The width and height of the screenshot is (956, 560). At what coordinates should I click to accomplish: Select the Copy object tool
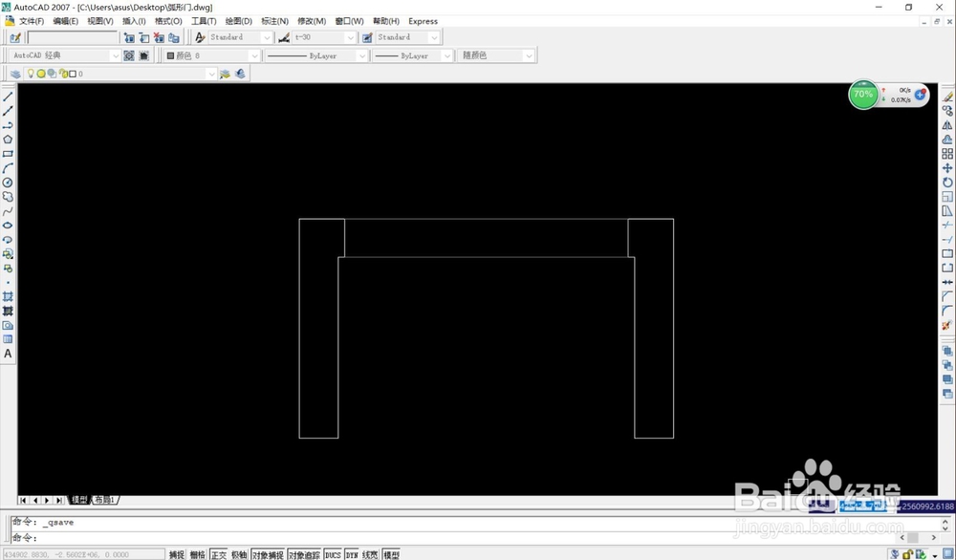(x=946, y=110)
